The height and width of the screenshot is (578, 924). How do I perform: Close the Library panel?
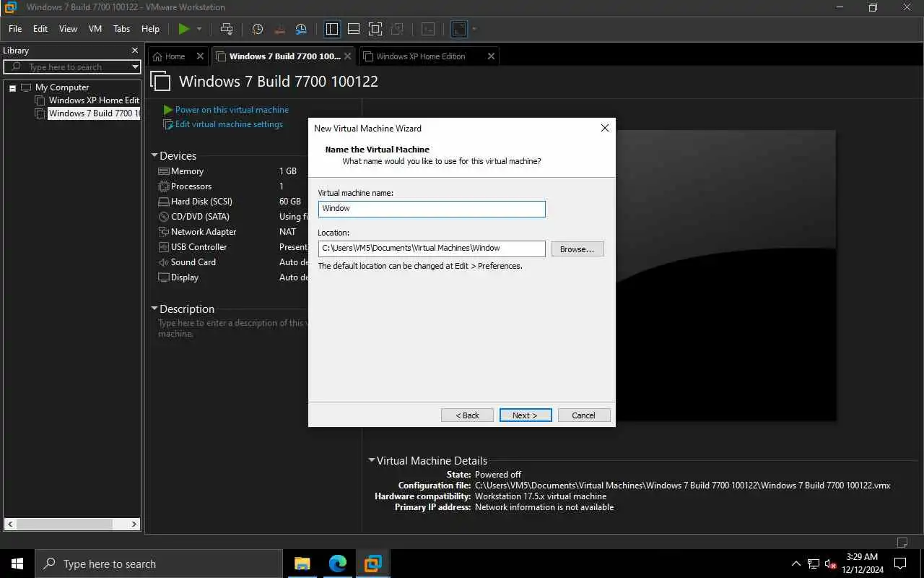[134, 51]
